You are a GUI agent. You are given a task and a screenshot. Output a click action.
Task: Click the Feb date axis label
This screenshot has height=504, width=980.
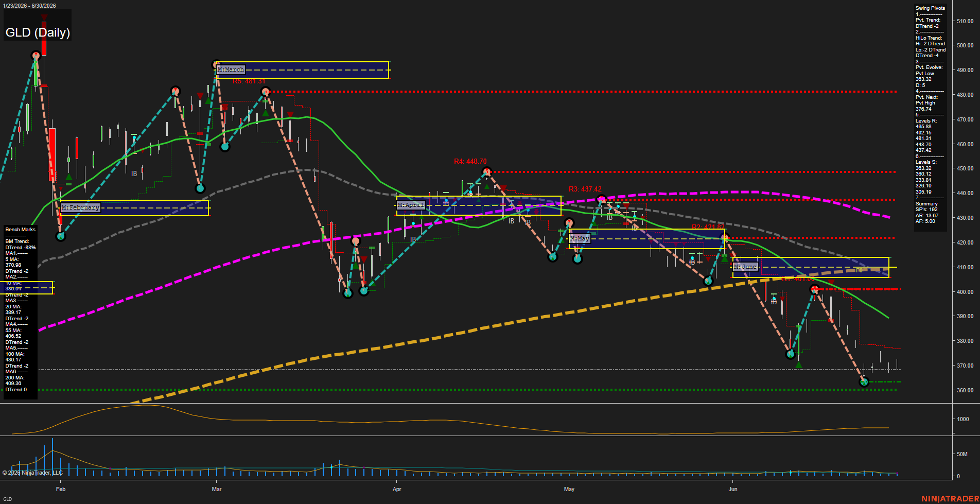pos(61,489)
